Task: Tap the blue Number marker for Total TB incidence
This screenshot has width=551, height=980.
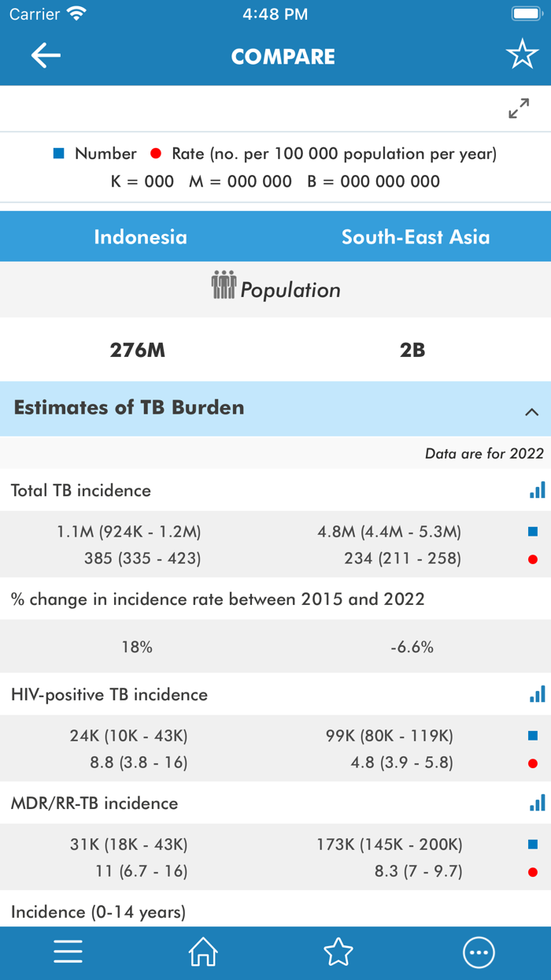Action: [534, 532]
